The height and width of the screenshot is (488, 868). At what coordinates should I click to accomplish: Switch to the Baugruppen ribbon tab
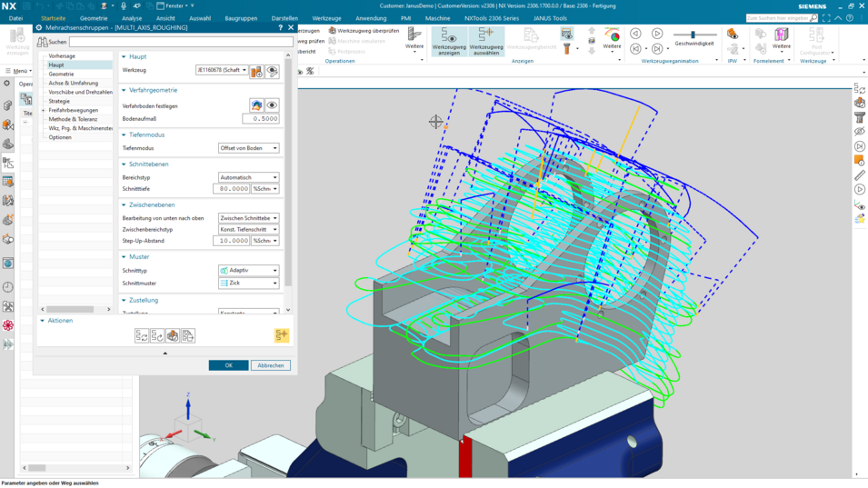241,18
